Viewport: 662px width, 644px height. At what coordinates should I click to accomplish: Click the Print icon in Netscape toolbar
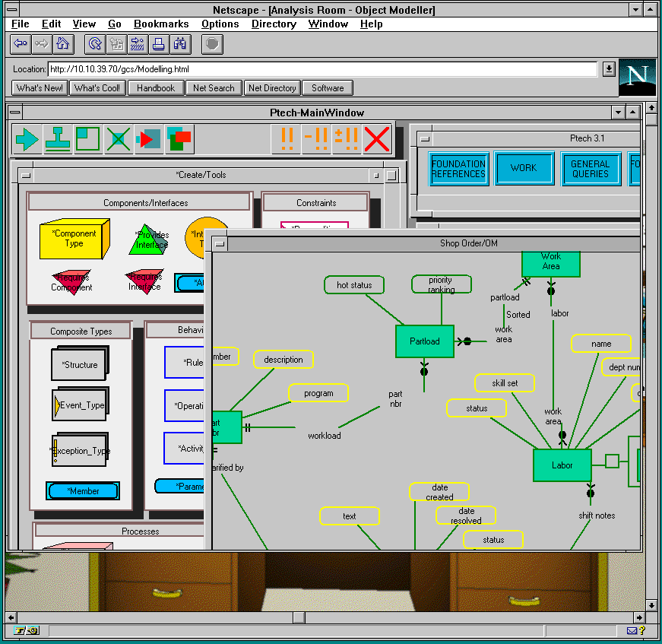[x=157, y=43]
